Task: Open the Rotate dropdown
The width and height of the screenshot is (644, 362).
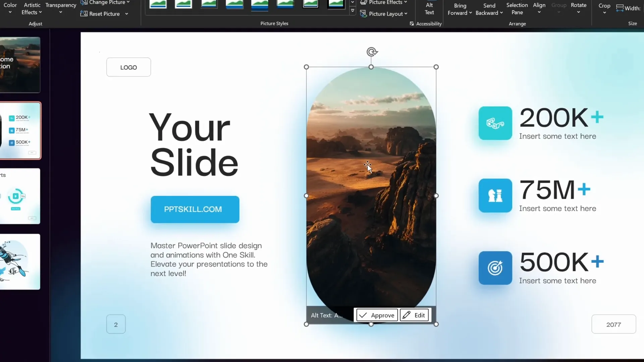Action: (x=579, y=8)
